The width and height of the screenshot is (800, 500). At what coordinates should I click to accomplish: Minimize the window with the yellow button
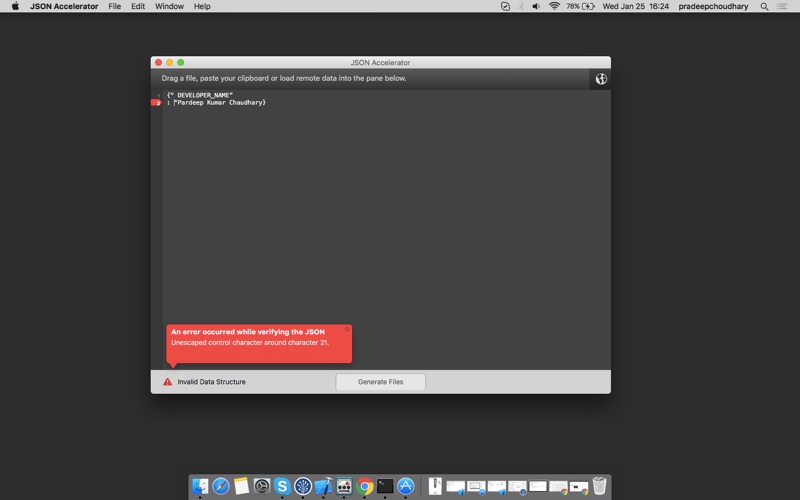[169, 62]
